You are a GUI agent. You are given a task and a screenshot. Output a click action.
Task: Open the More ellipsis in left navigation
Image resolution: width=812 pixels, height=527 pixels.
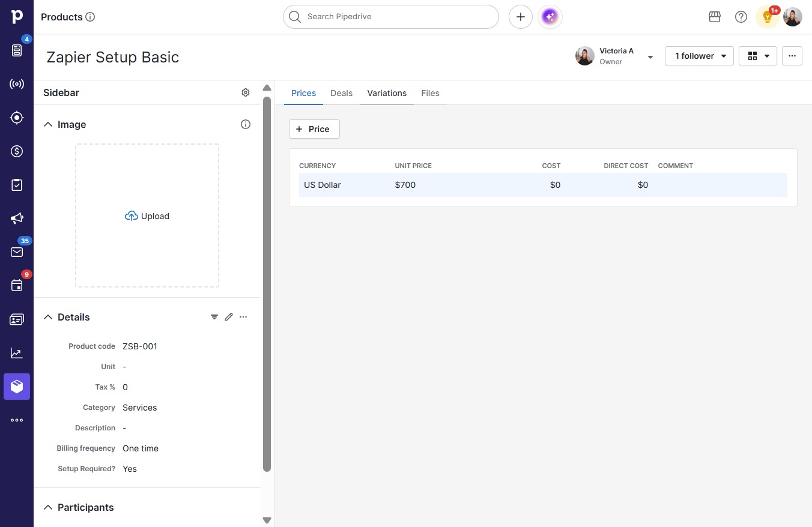17,420
